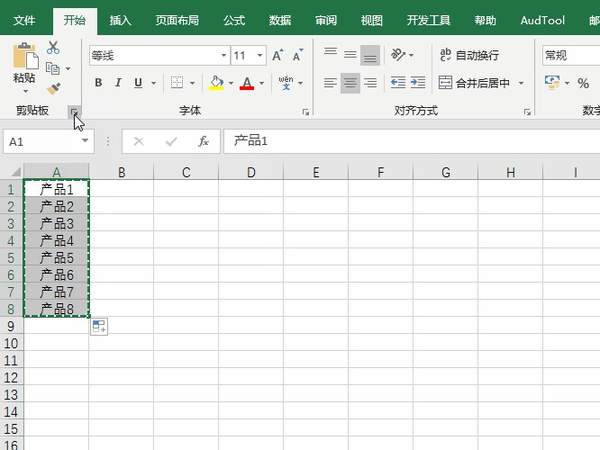Click the Format Painter brush icon

click(x=53, y=89)
